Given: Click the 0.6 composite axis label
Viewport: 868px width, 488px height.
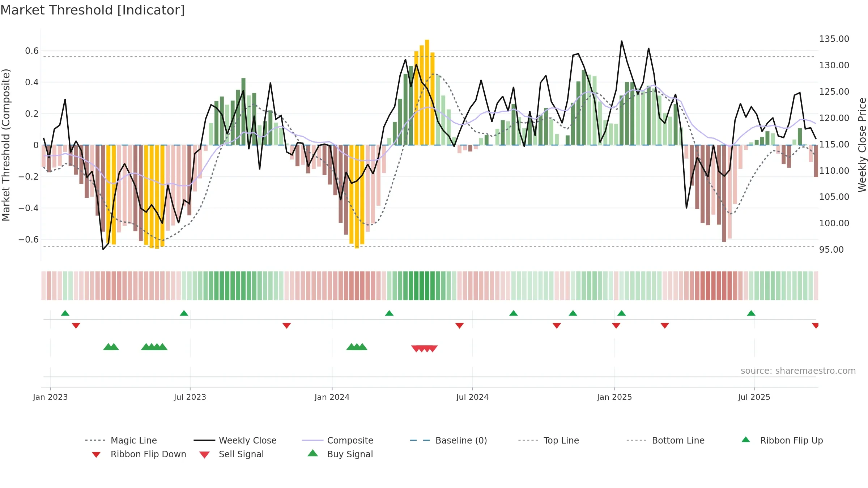Looking at the screenshot, I should point(32,51).
